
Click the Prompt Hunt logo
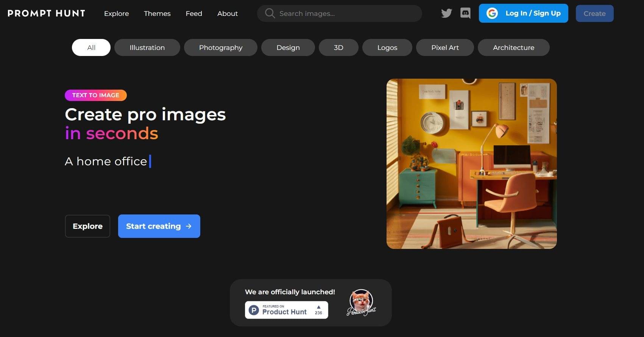pyautogui.click(x=46, y=13)
